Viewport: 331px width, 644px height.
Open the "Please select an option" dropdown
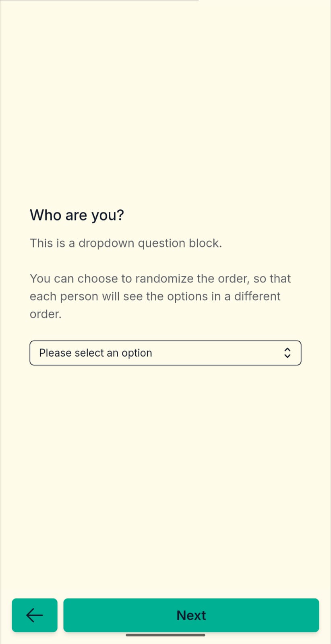click(165, 353)
